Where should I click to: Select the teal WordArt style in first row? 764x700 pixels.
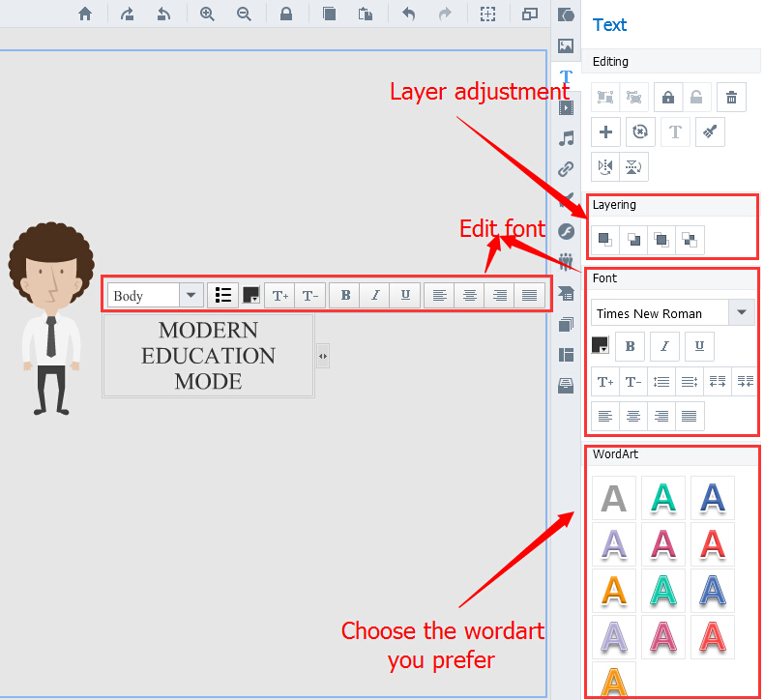(x=663, y=498)
